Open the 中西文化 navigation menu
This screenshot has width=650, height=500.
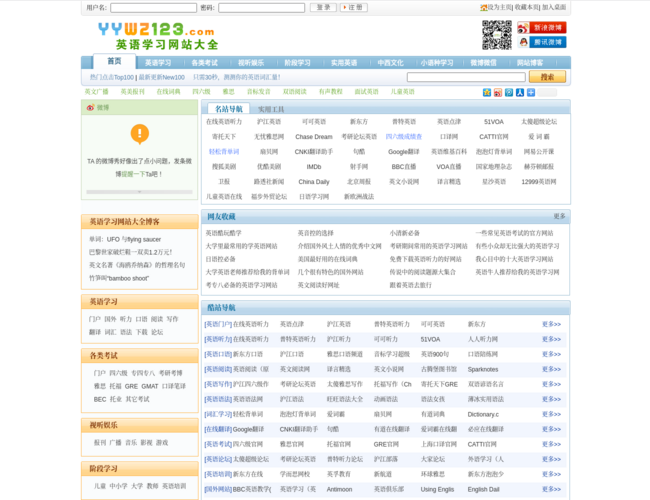click(x=390, y=63)
